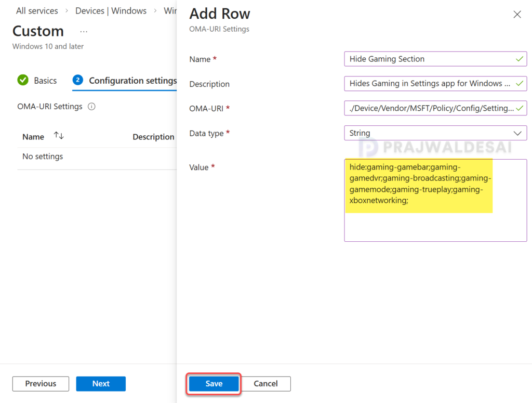Click the OMA-URI Settings info icon

click(x=91, y=107)
